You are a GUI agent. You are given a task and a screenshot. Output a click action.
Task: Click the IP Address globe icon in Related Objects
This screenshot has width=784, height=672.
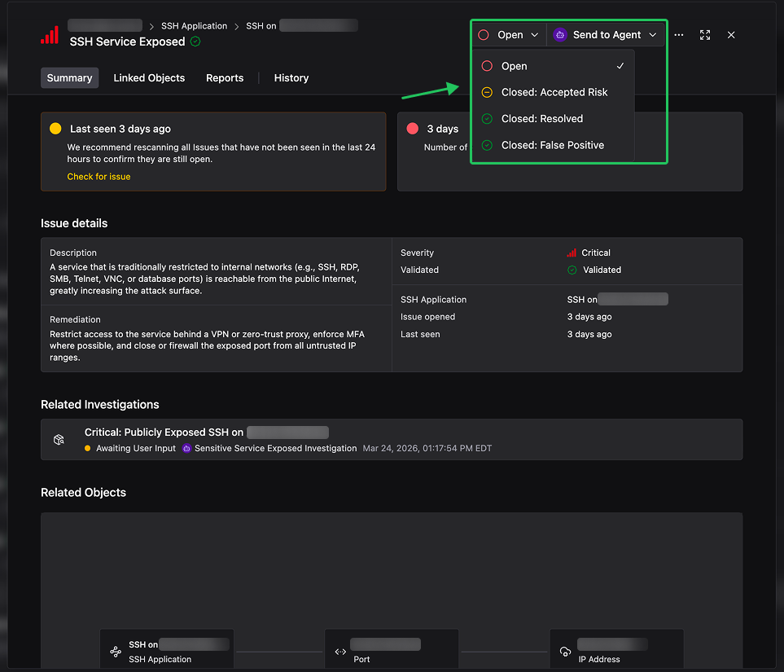(565, 650)
